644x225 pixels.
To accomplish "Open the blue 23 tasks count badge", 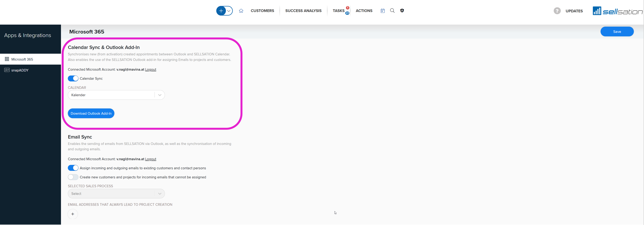I will click(347, 13).
